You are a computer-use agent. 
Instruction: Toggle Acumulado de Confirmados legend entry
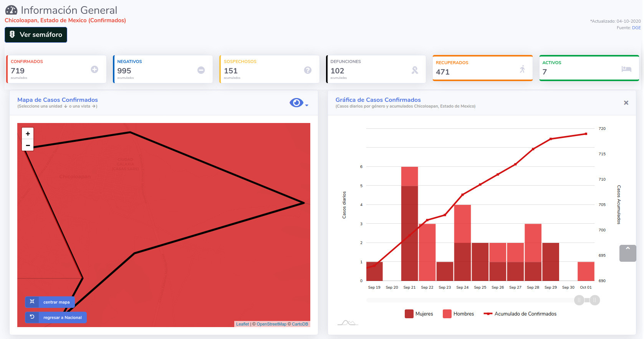pyautogui.click(x=520, y=314)
